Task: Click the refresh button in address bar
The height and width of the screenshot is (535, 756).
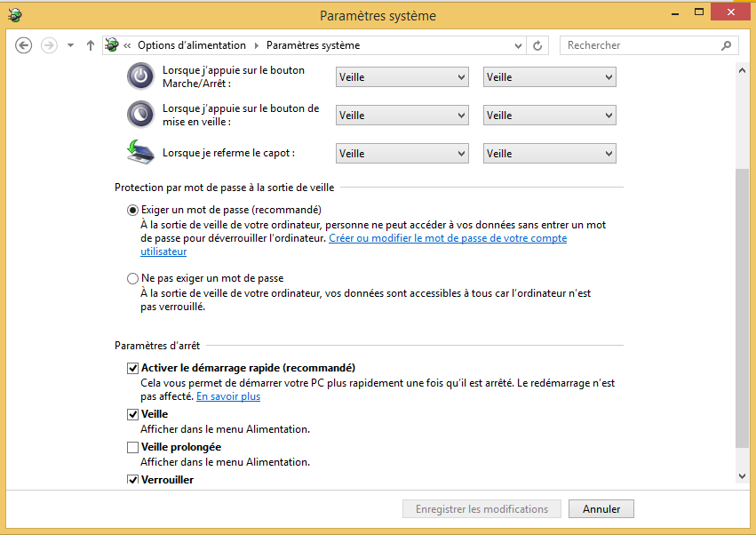Action: click(x=537, y=45)
